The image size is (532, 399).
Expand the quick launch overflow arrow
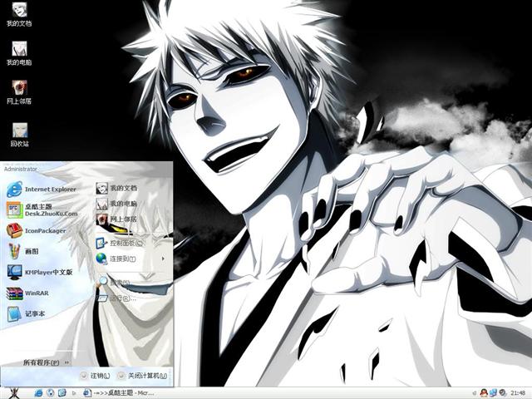(74, 393)
